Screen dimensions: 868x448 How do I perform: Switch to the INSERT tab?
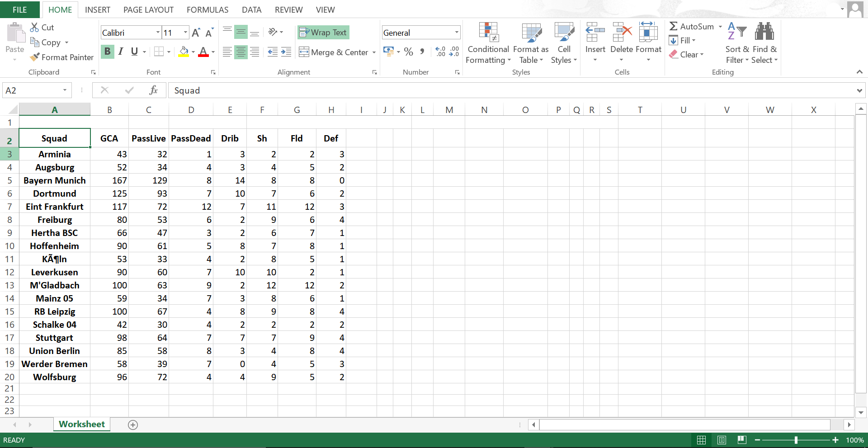click(x=98, y=9)
